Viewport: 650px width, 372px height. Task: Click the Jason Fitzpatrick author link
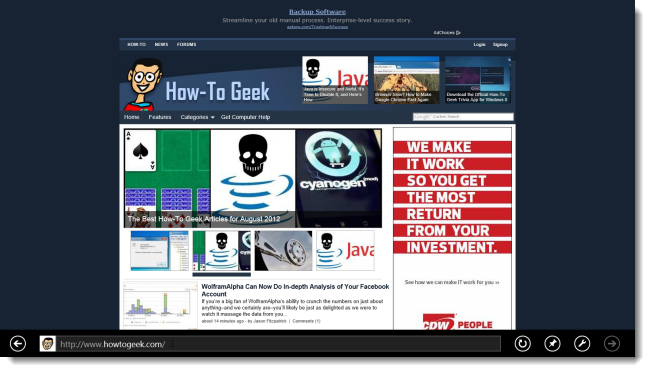click(270, 321)
